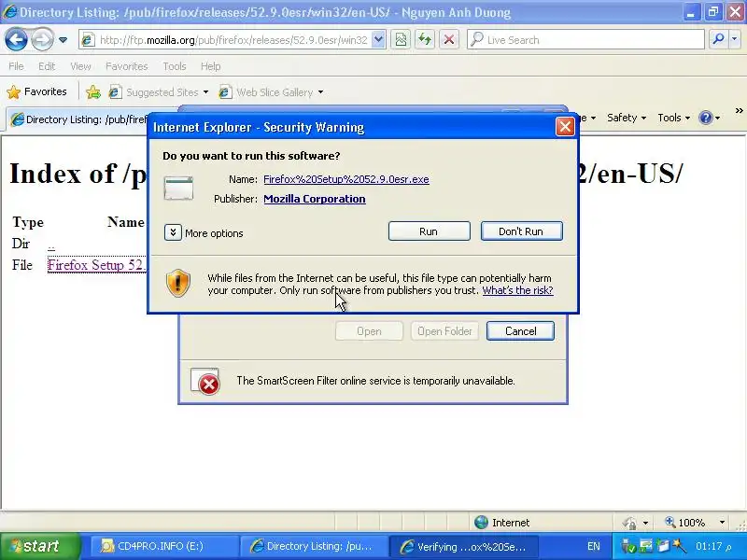Click the Help question mark icon
The image size is (747, 560).
(706, 118)
